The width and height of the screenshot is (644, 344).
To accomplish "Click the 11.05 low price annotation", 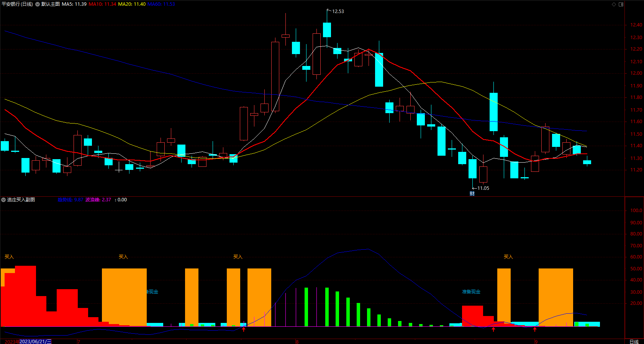I will [x=483, y=188].
